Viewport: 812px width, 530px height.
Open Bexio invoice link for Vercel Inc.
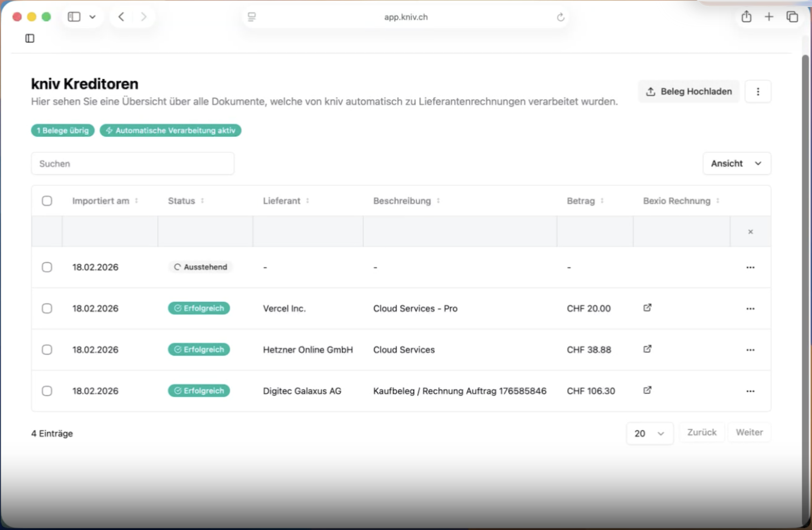click(x=647, y=308)
